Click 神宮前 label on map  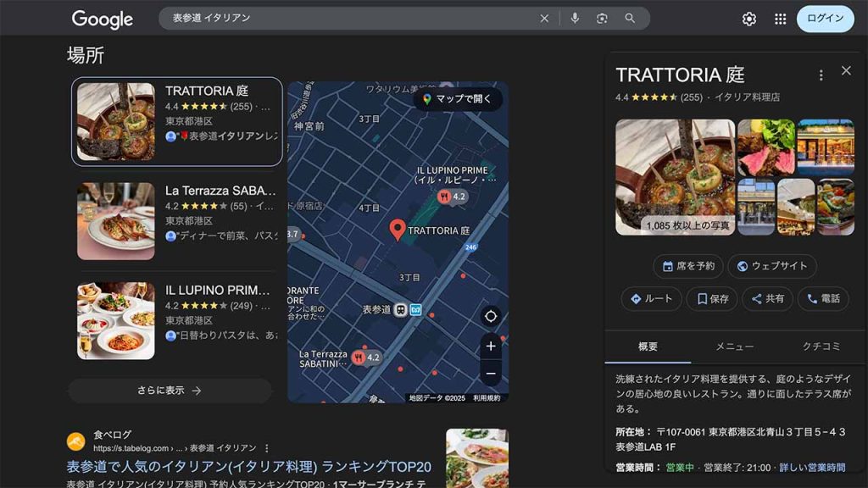(x=309, y=126)
